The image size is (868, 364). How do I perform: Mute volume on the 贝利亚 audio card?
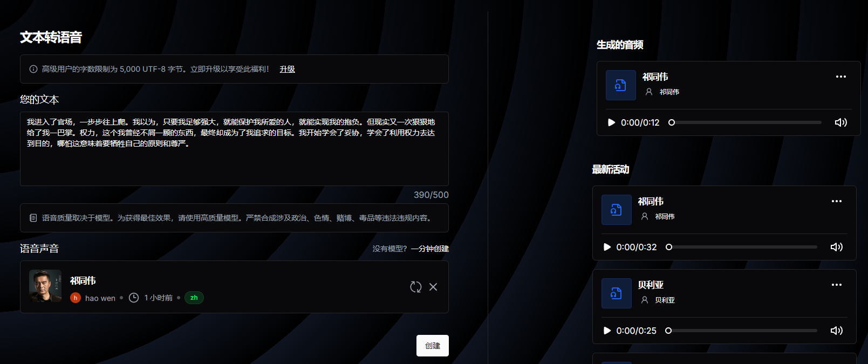pyautogui.click(x=836, y=331)
